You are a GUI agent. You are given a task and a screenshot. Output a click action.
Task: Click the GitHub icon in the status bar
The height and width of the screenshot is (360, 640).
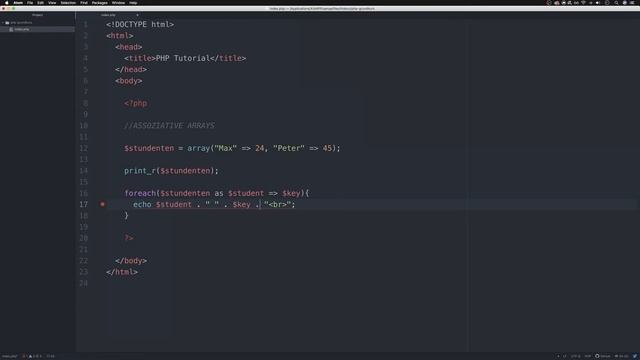click(x=597, y=356)
